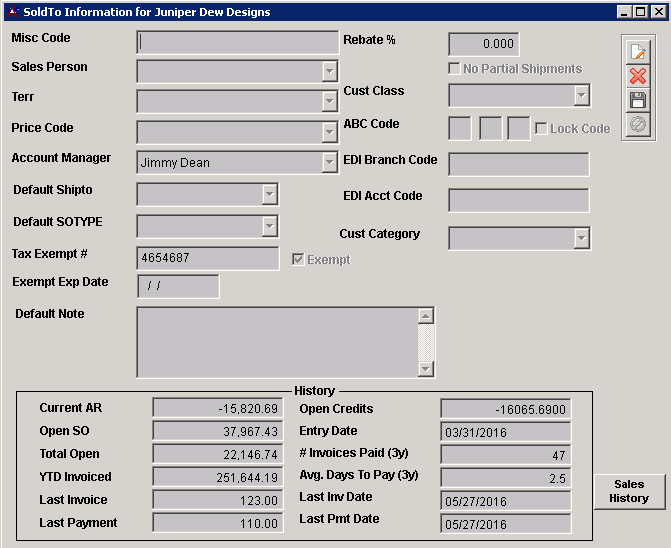671x548 pixels.
Task: Open the Cust Category dropdown list
Action: pos(581,238)
